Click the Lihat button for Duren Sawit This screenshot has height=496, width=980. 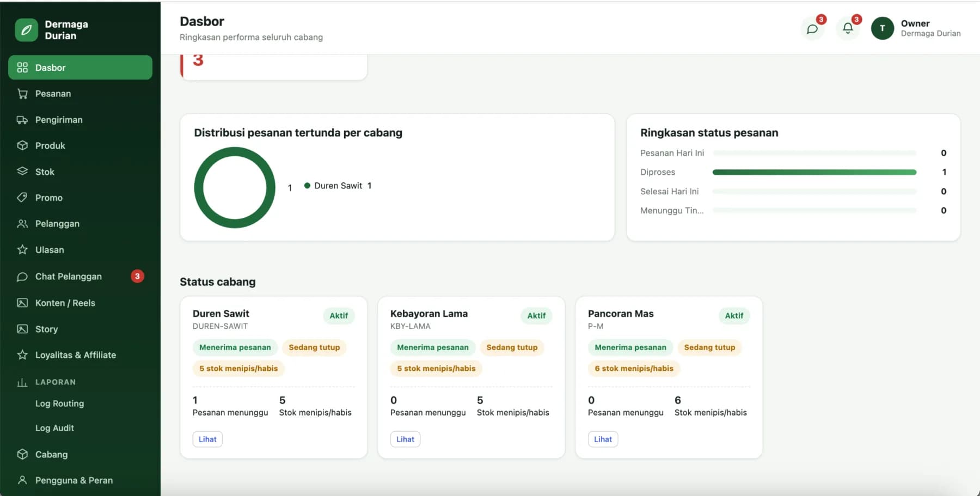pyautogui.click(x=207, y=439)
